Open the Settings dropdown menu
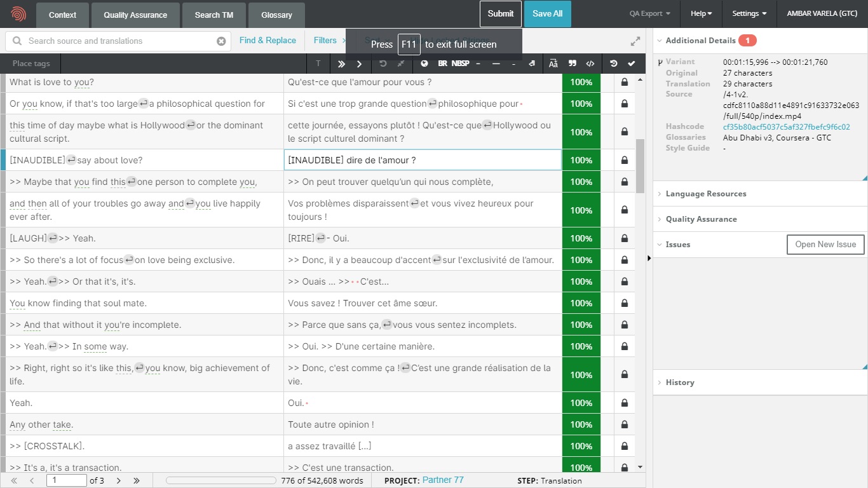 pos(749,13)
